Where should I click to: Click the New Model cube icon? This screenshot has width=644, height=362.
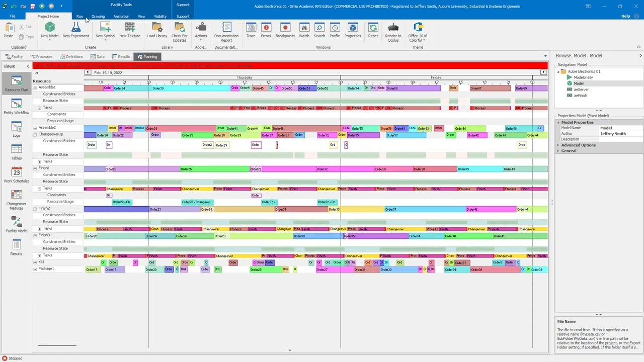49,27
